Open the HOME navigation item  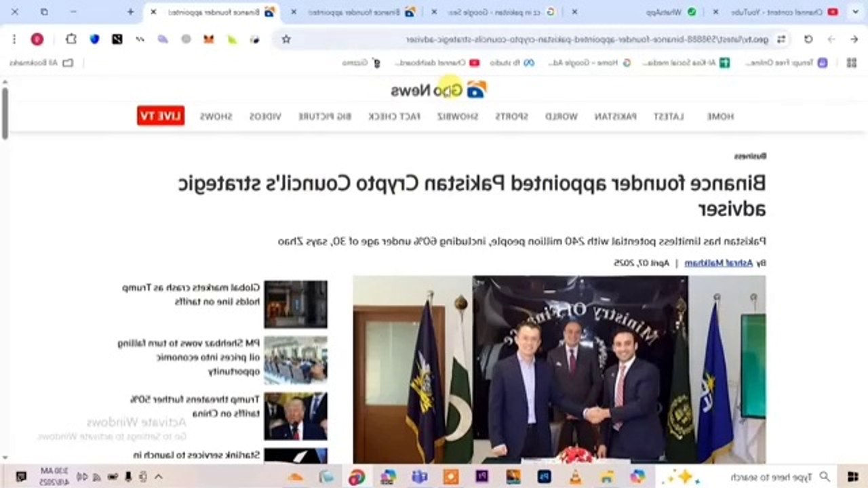[720, 116]
